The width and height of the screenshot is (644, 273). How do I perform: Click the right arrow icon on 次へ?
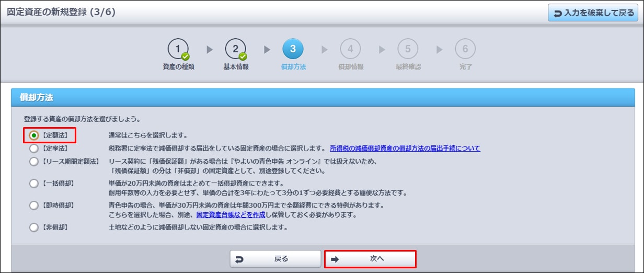335,259
